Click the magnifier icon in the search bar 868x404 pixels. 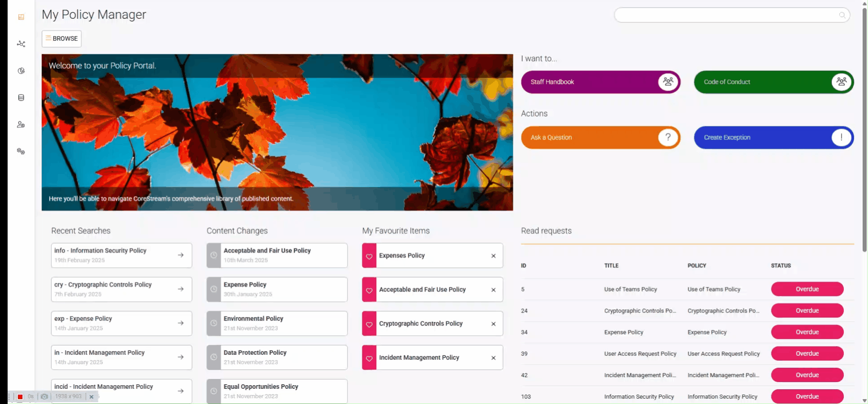click(842, 15)
